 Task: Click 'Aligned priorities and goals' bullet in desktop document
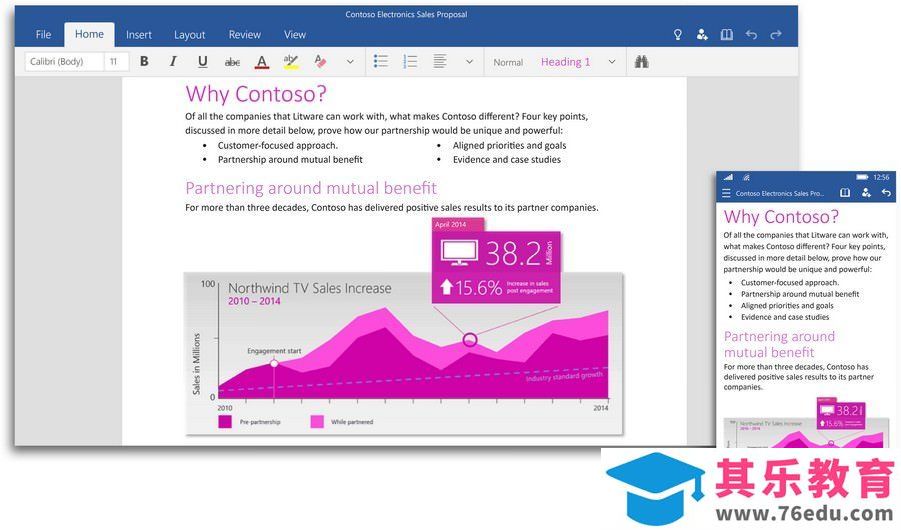click(x=509, y=145)
